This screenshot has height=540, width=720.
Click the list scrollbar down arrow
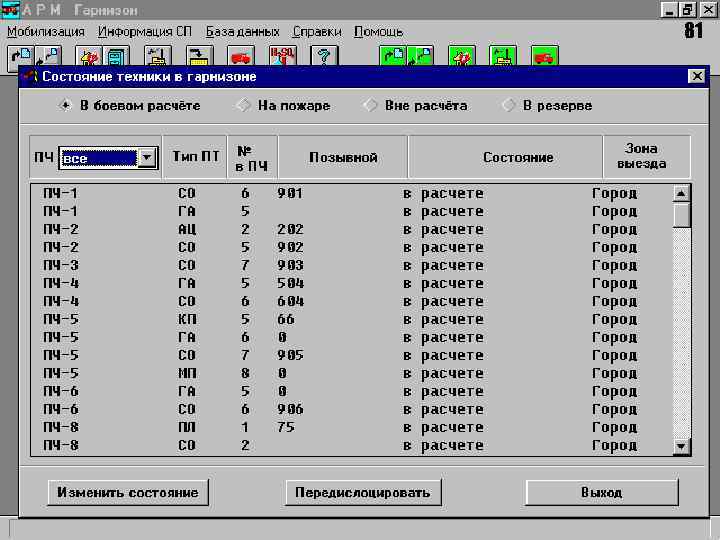click(681, 445)
